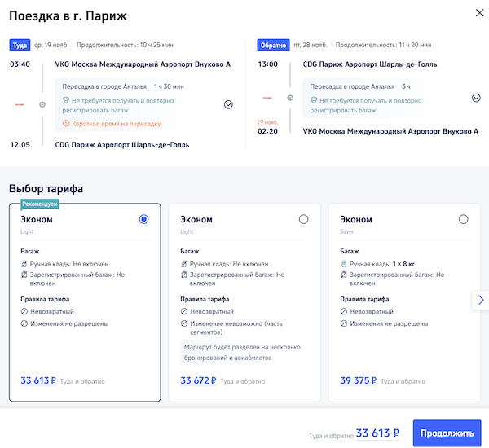Click outbound airline logo icon
The height and width of the screenshot is (448, 489).
20,104
